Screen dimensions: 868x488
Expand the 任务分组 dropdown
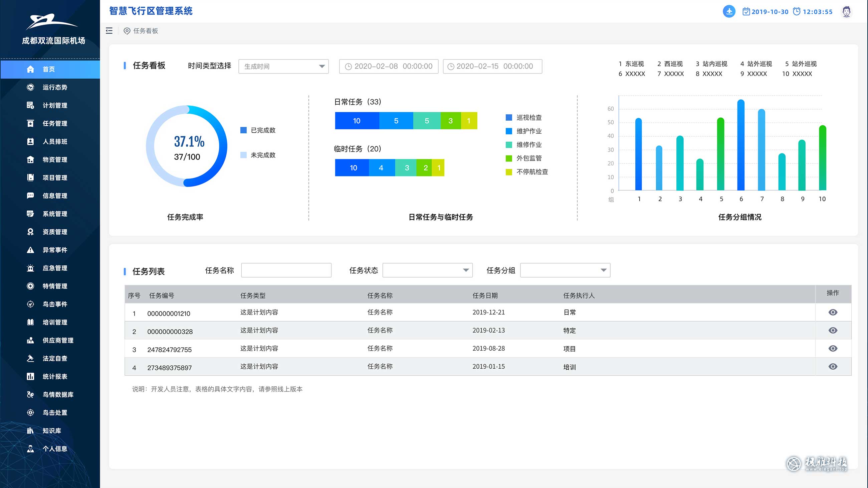(565, 270)
